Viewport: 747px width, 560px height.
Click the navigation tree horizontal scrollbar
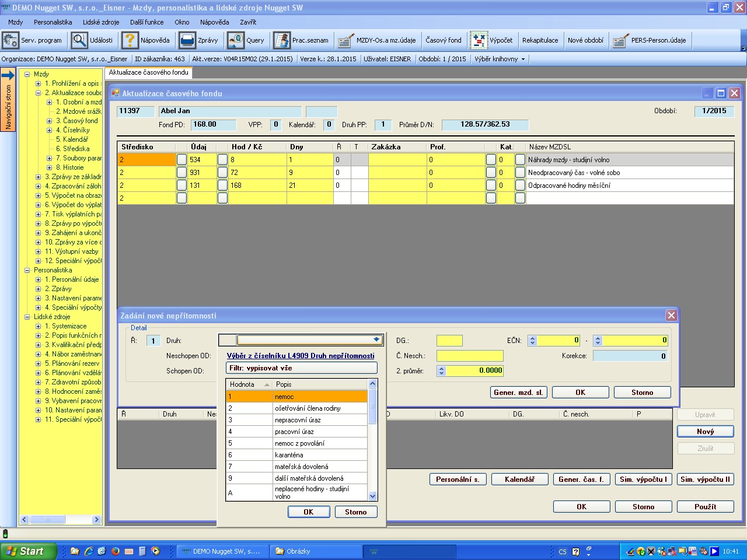pos(61,519)
